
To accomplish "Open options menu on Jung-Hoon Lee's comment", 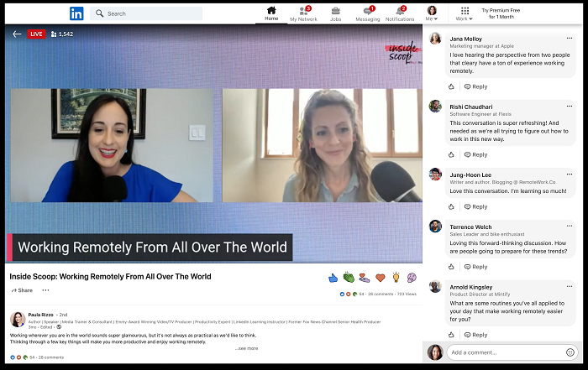I will tap(570, 175).
